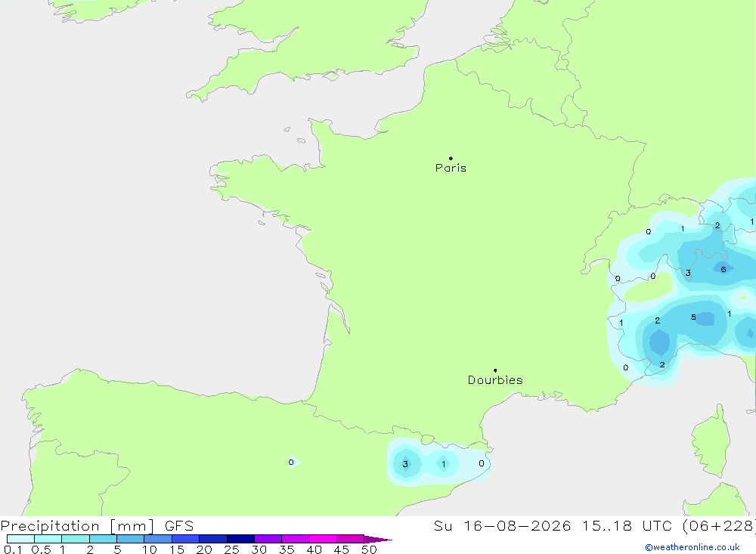Screen dimensions: 756x554
Task: Click the purple arrow tip above 50 mm
Action: (x=378, y=540)
